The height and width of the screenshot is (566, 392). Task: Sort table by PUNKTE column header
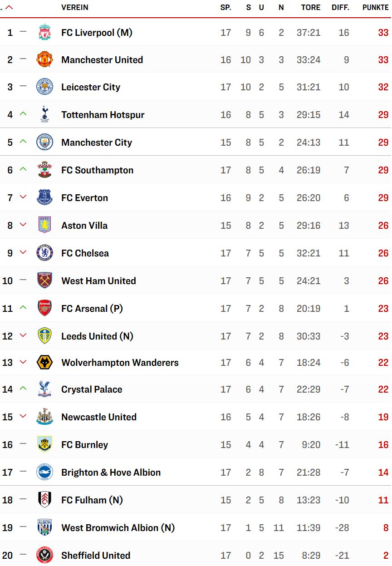coord(375,7)
